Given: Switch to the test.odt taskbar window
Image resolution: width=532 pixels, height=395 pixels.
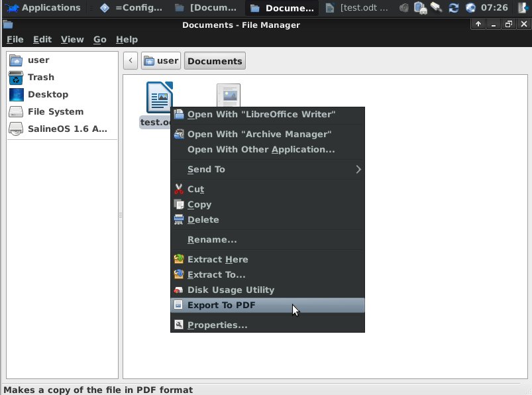Looking at the screenshot, I should (x=356, y=7).
